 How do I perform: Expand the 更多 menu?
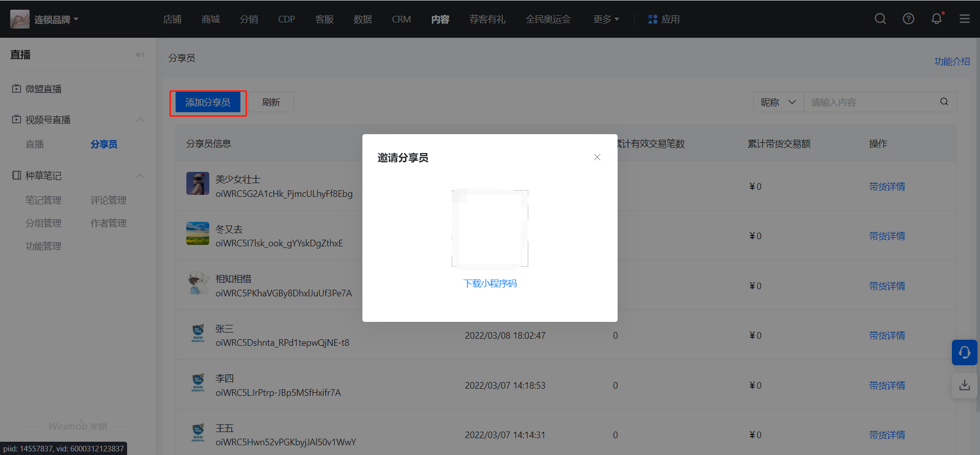click(x=606, y=19)
